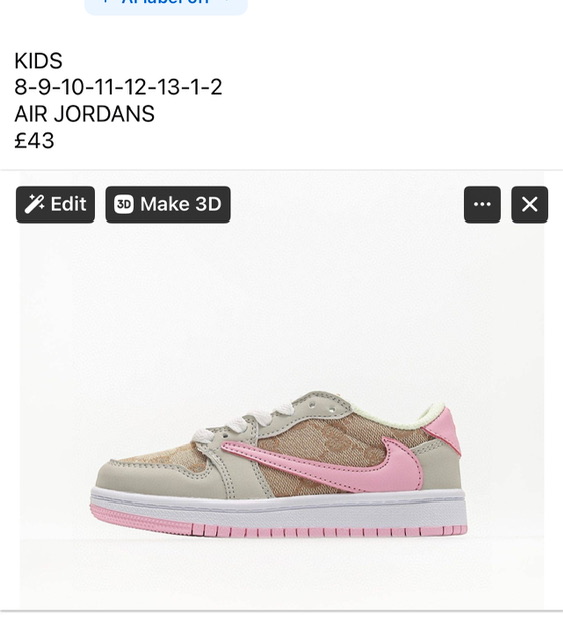Open the photo Edit tool
Screen dimensions: 563x640
[x=56, y=204]
